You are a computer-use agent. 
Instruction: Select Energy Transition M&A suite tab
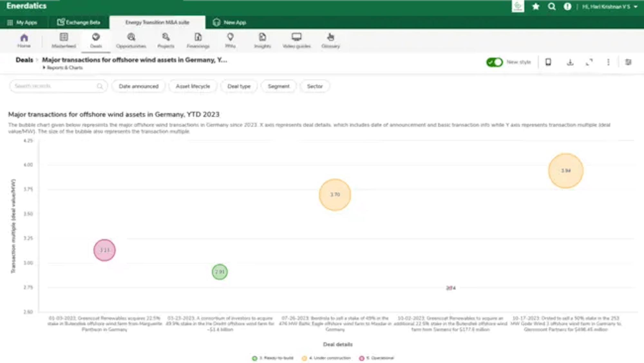point(157,22)
